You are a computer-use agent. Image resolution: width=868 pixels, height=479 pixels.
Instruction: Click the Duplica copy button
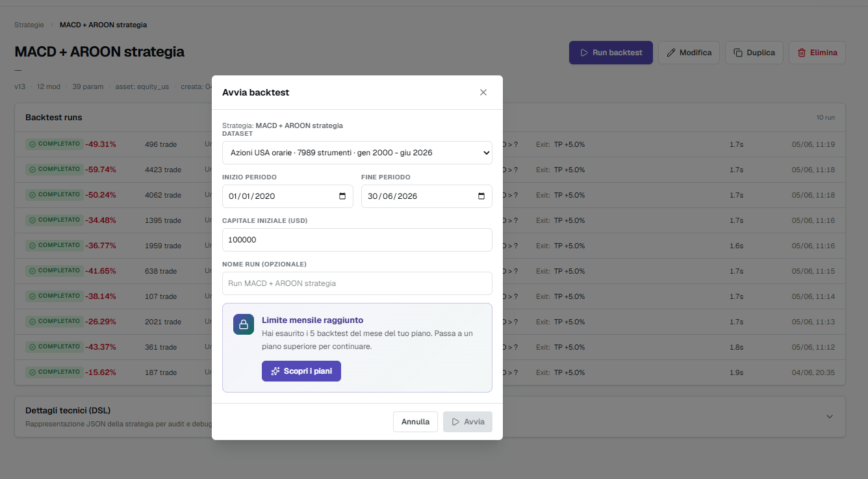click(x=754, y=53)
